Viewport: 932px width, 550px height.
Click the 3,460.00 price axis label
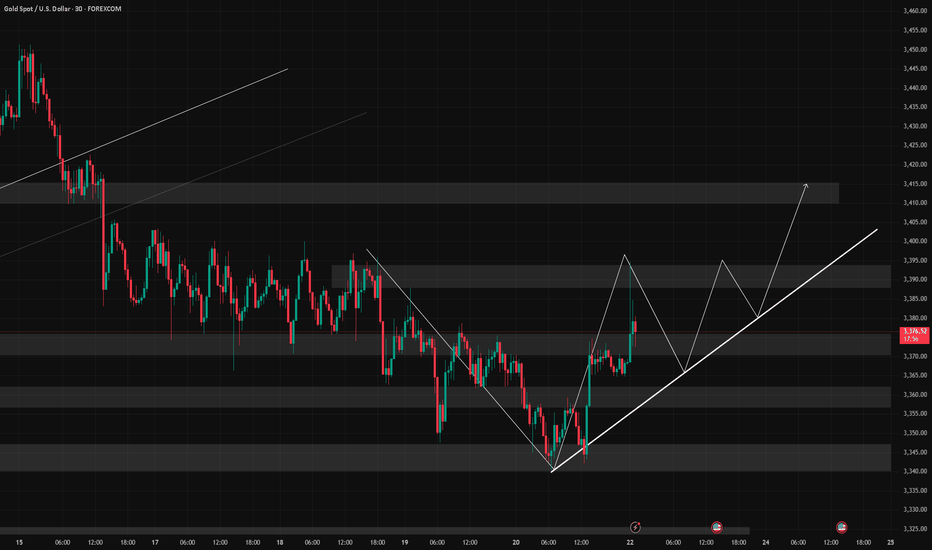click(915, 11)
